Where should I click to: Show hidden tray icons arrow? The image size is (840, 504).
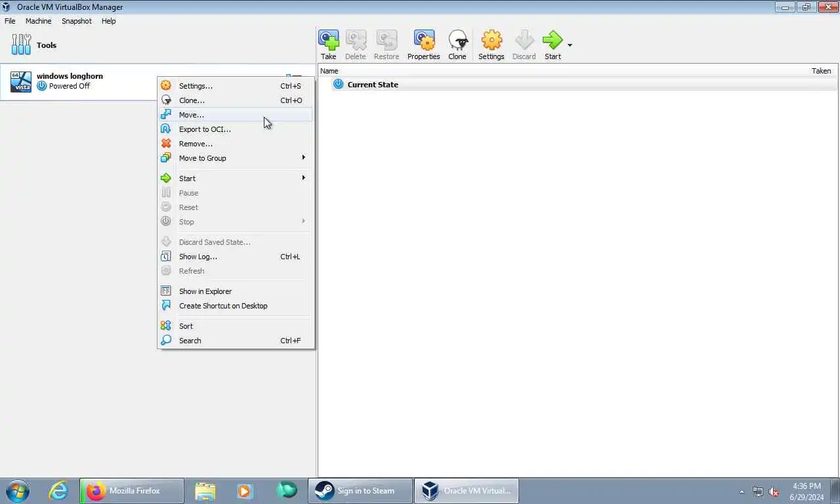click(x=742, y=492)
